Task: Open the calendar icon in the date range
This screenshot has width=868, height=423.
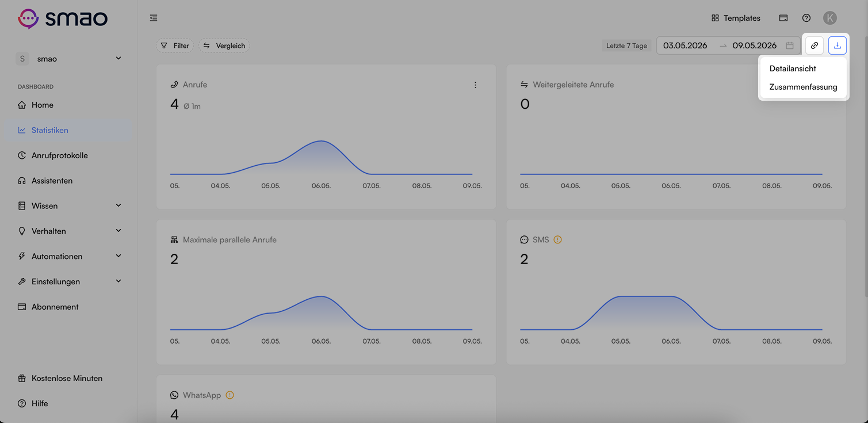Action: 790,45
